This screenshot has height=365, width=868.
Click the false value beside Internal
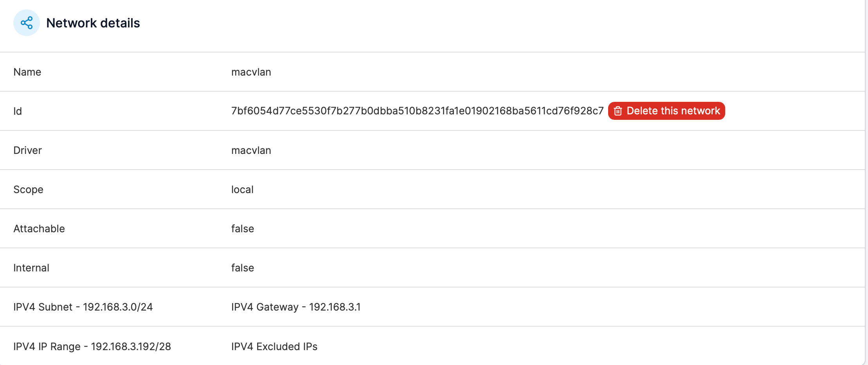[243, 268]
